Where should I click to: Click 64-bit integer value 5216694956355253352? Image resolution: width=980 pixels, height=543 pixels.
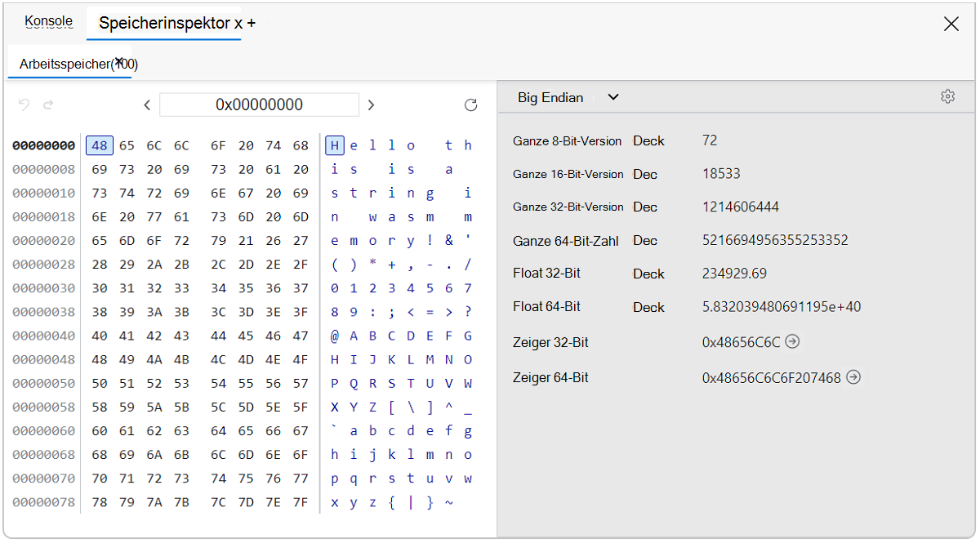(x=775, y=241)
